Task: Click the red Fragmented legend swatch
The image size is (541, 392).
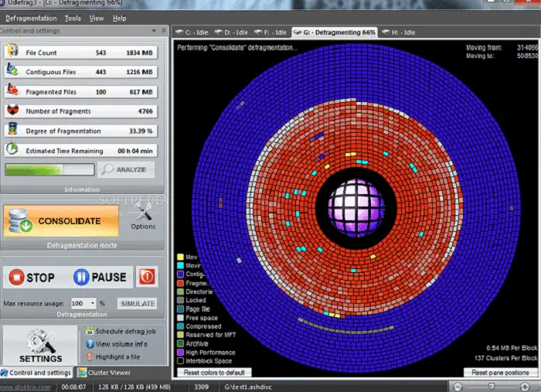Action: point(180,283)
